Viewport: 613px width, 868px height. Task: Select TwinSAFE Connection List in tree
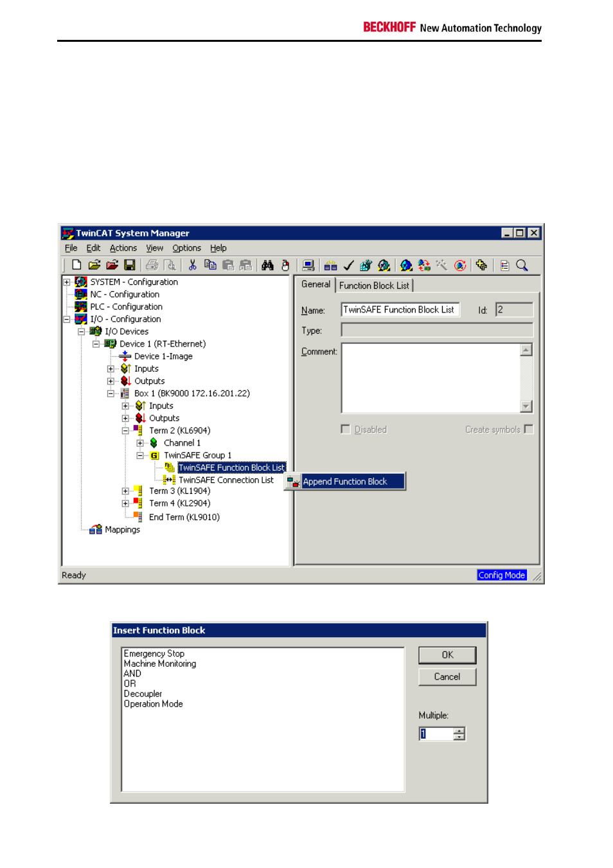226,480
